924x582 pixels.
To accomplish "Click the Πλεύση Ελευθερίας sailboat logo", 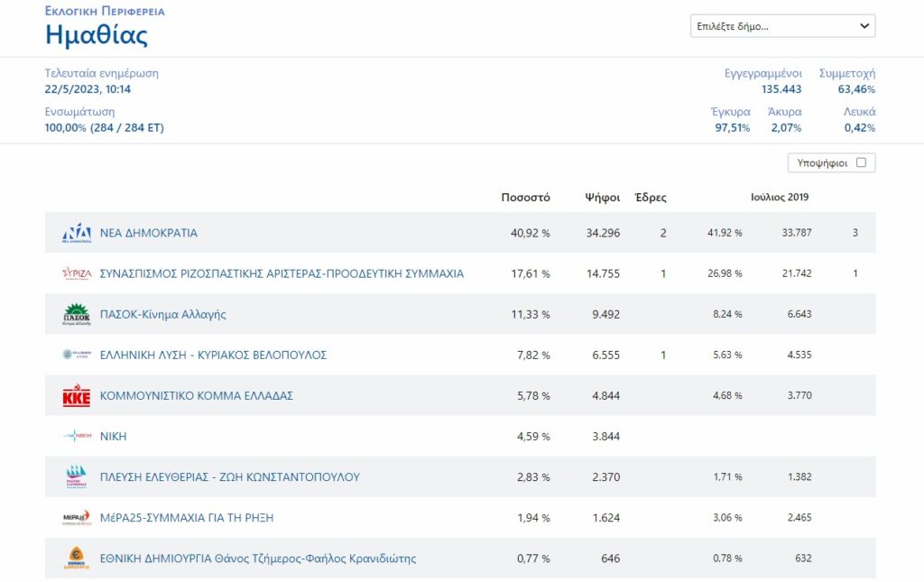I will (77, 476).
